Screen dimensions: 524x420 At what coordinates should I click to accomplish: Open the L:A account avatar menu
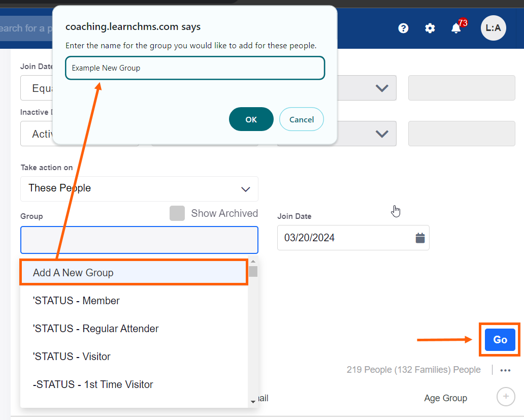pyautogui.click(x=493, y=28)
